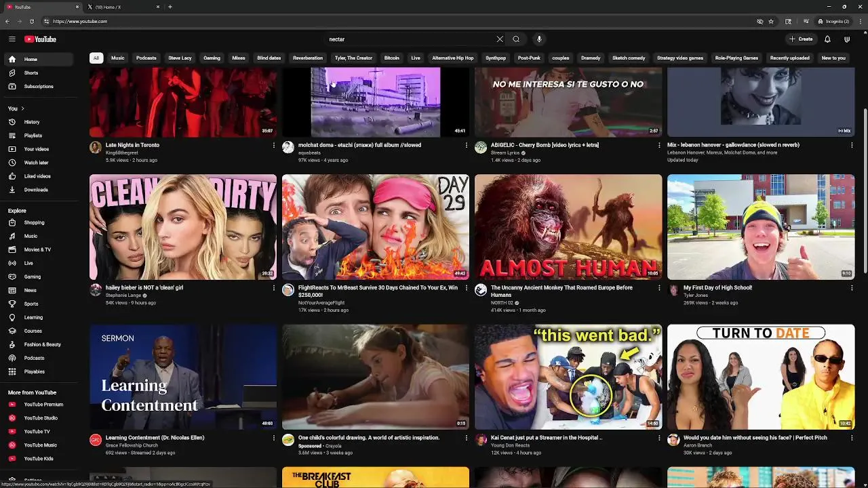Click the YouTube logo
Image resolution: width=868 pixels, height=488 pixels.
[x=41, y=39]
